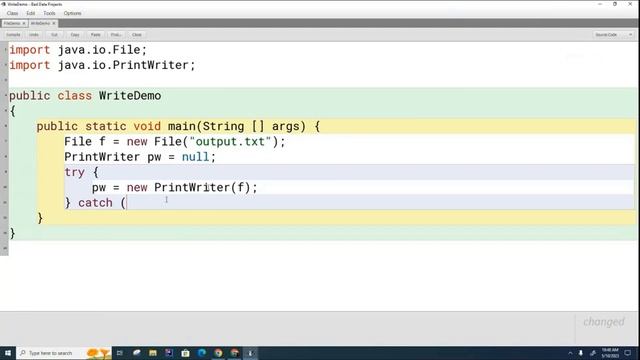Open Task View on the taskbar
The image size is (640, 360).
pyautogui.click(x=120, y=353)
